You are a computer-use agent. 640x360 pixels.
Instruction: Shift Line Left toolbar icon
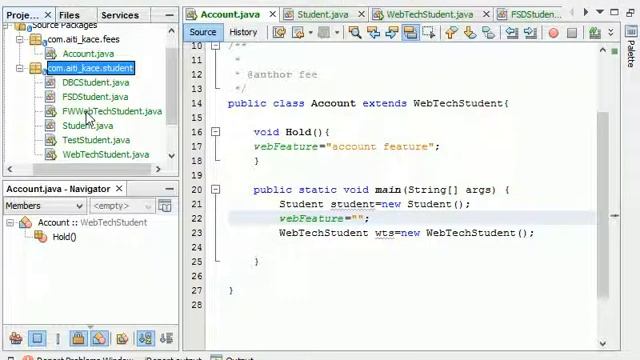pos(511,32)
